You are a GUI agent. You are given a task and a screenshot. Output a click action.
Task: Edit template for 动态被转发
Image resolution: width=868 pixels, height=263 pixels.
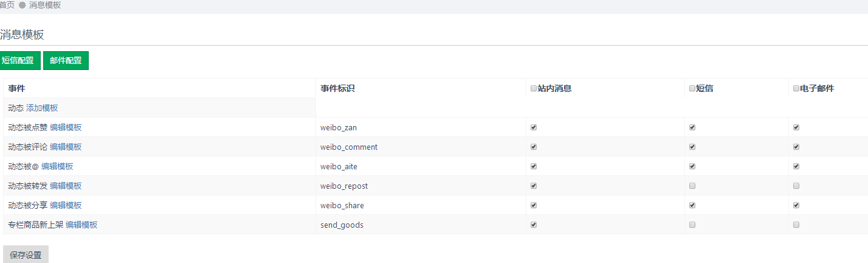pos(66,186)
